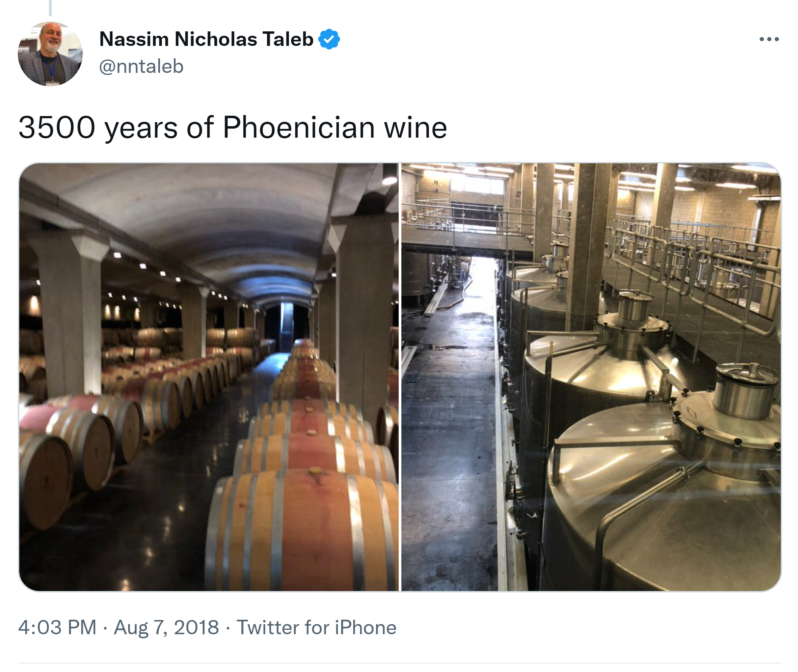
Task: Click the thread connector line above the avatar
Action: (x=50, y=8)
